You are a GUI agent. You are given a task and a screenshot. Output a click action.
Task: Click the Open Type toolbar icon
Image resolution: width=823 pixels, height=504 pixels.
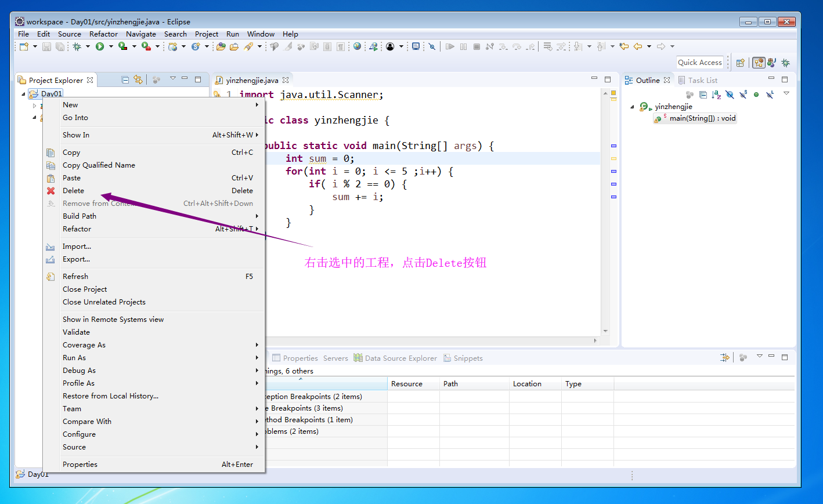point(221,46)
